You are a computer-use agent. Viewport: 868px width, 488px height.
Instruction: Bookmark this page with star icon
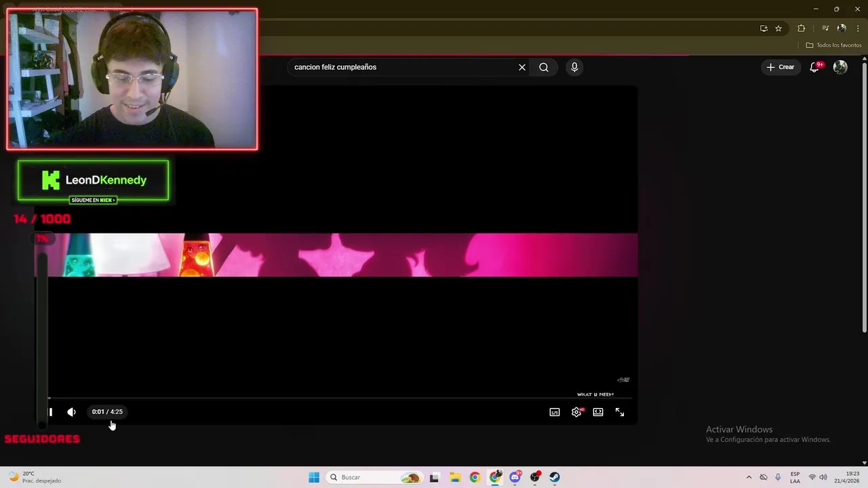(778, 28)
